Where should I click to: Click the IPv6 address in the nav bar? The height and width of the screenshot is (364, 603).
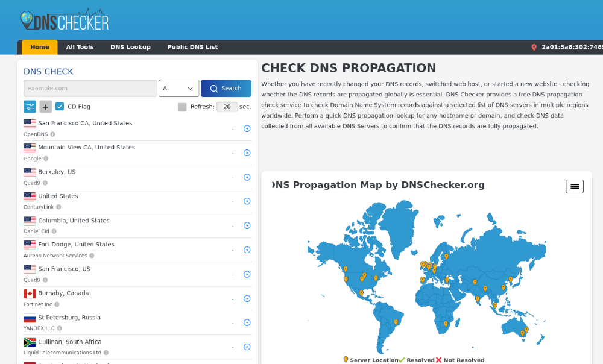click(572, 47)
